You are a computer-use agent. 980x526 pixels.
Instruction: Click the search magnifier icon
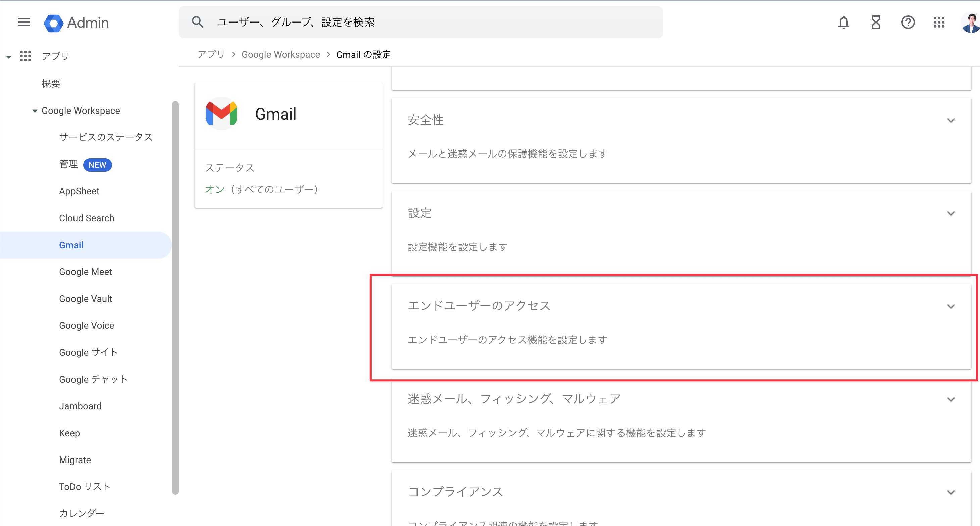point(197,23)
